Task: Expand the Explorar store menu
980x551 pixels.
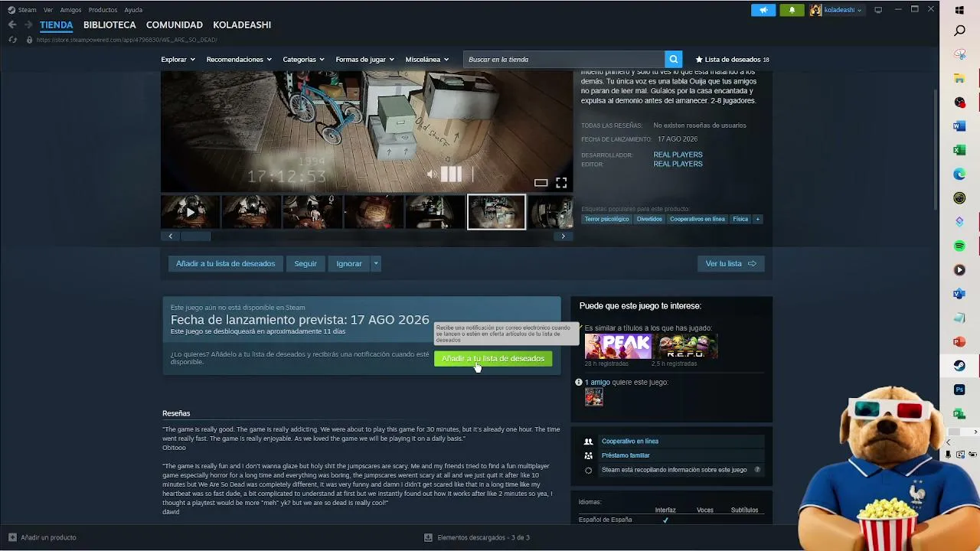Action: click(178, 59)
